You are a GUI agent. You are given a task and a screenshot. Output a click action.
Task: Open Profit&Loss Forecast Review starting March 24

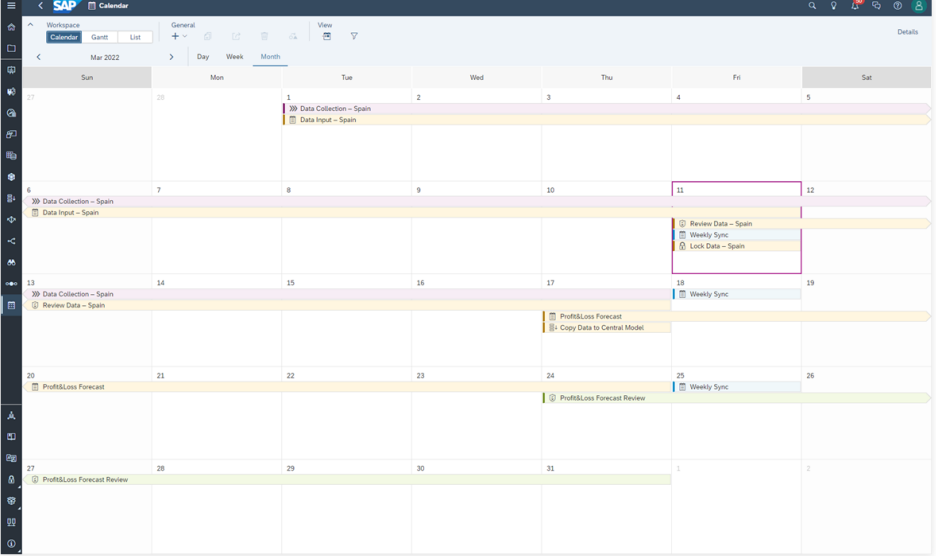point(736,398)
